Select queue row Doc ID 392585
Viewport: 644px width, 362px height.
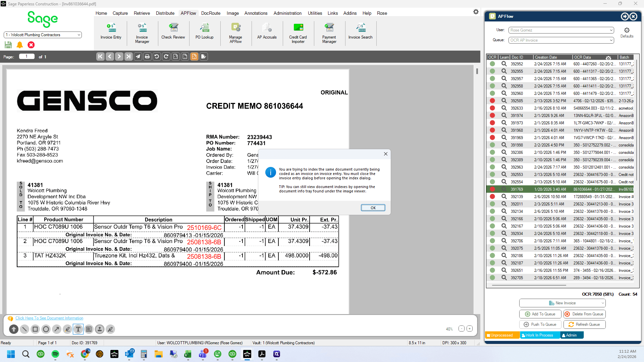coord(560,101)
